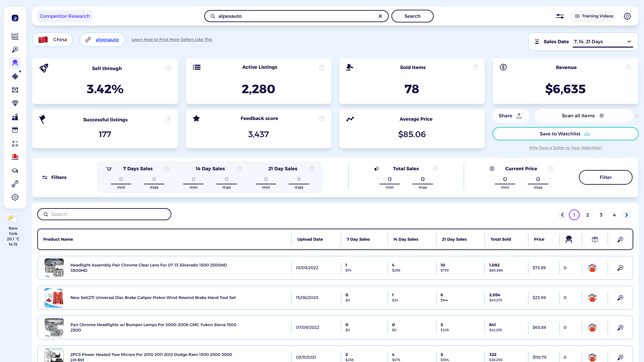
Task: Click the product table Search field
Action: pyautogui.click(x=104, y=214)
